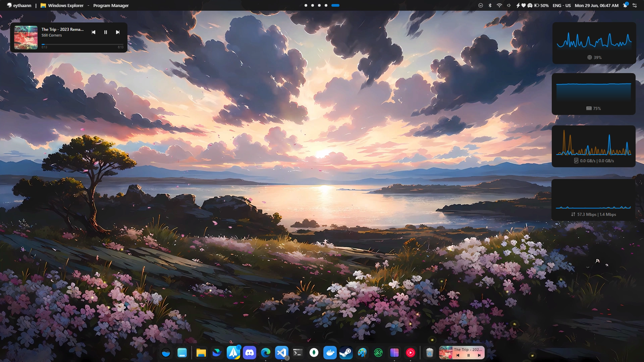Open the paint palette app icon
Screen dimensions: 644x362
362,353
